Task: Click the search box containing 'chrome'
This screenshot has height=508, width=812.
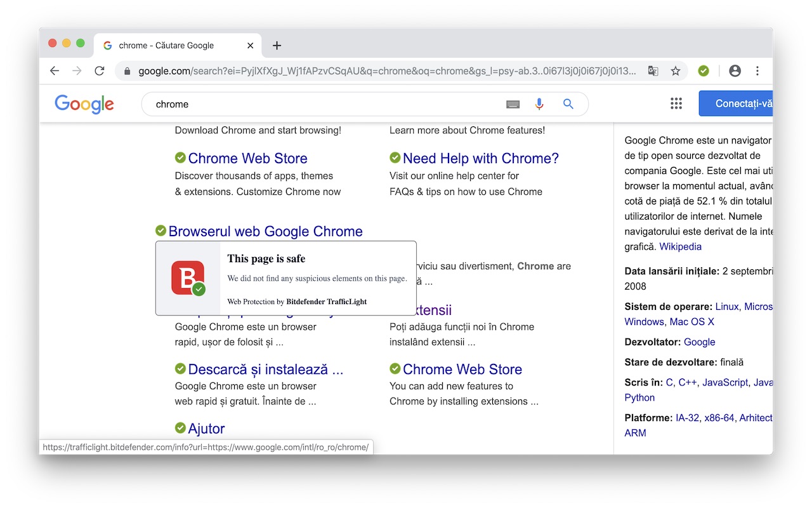Action: point(317,104)
